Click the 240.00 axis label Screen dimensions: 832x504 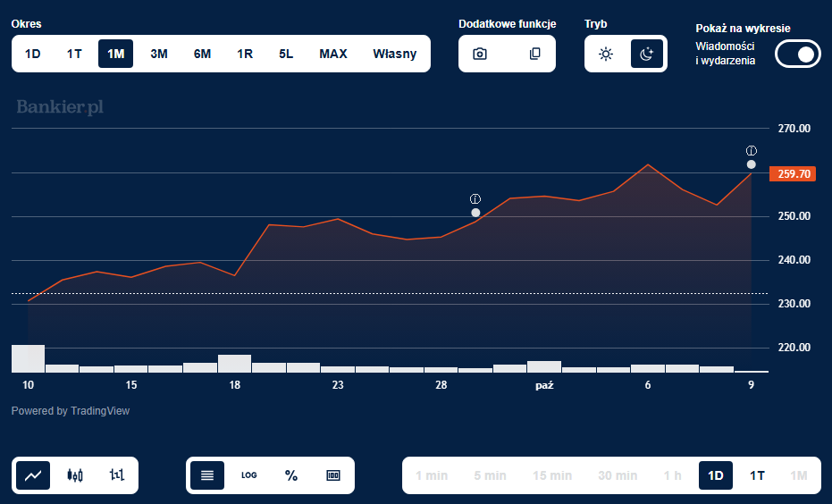coord(794,260)
